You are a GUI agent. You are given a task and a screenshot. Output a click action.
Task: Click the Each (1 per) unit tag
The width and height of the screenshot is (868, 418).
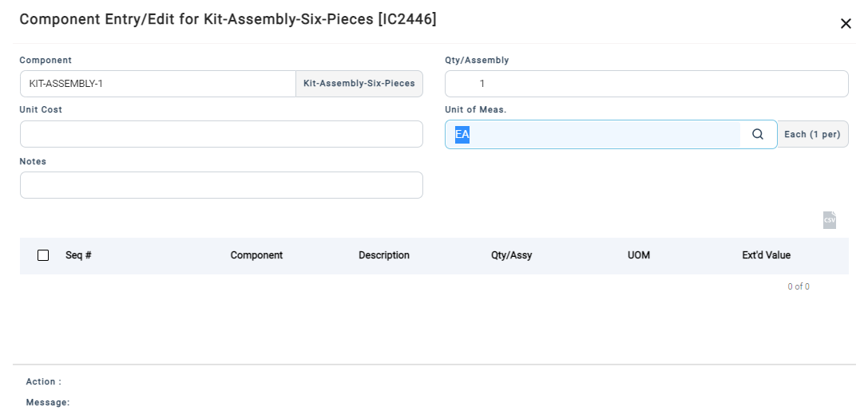[812, 134]
